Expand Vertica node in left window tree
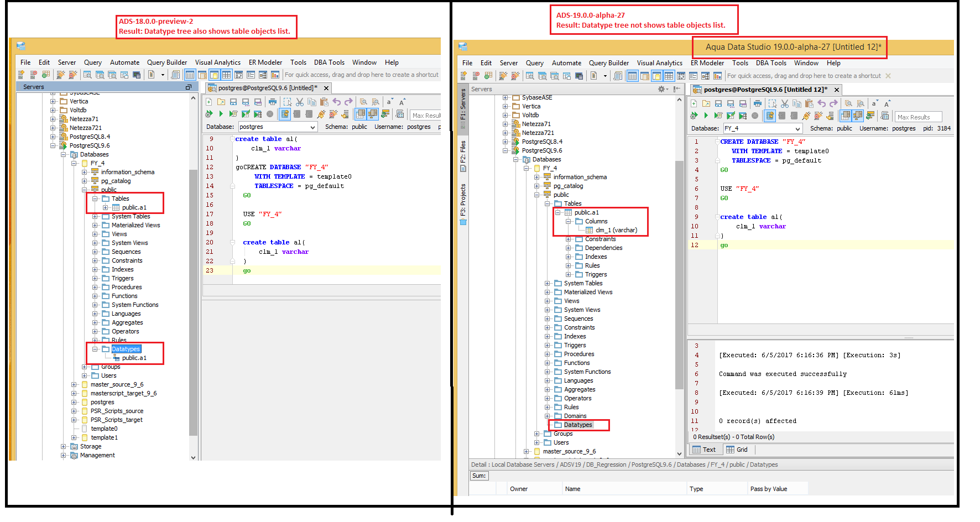This screenshot has height=522, width=980. click(53, 101)
